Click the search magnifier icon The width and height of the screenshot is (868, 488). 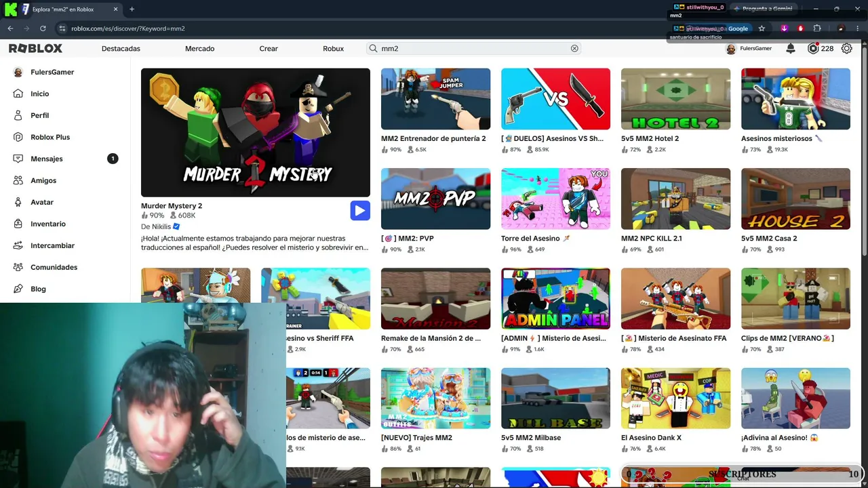point(373,49)
